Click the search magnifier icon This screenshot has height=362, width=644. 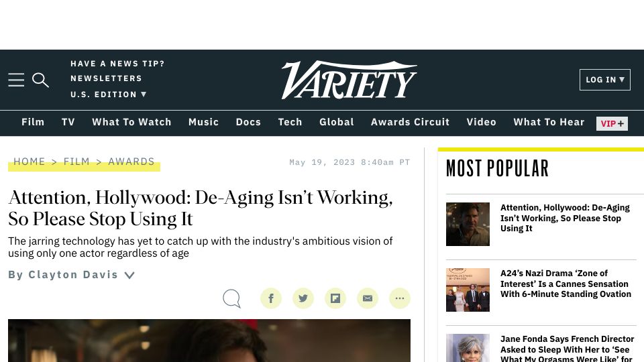(40, 80)
